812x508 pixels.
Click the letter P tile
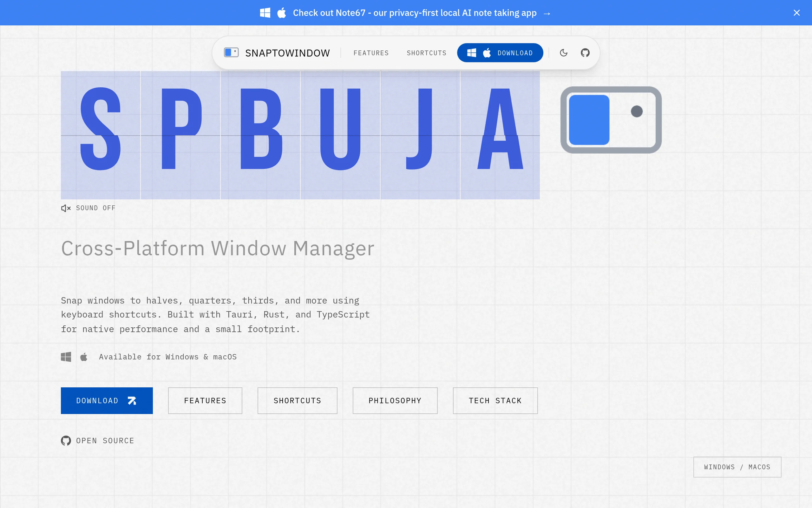pos(180,135)
